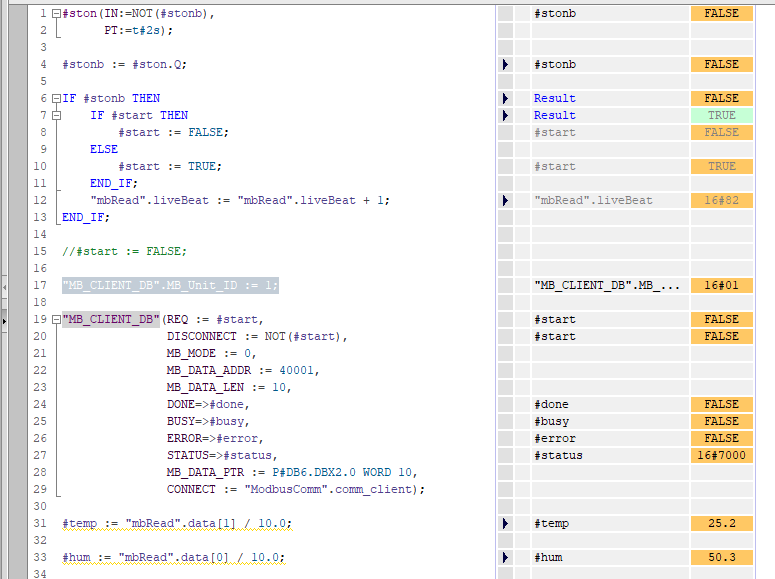Click the commented //#start := FALSE line

tap(124, 251)
